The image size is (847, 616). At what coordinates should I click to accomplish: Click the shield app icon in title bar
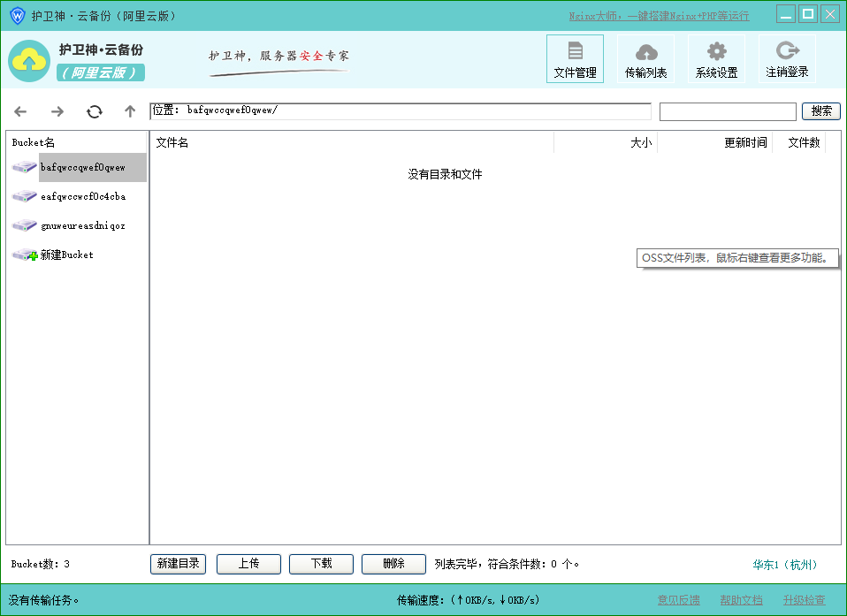[x=18, y=16]
